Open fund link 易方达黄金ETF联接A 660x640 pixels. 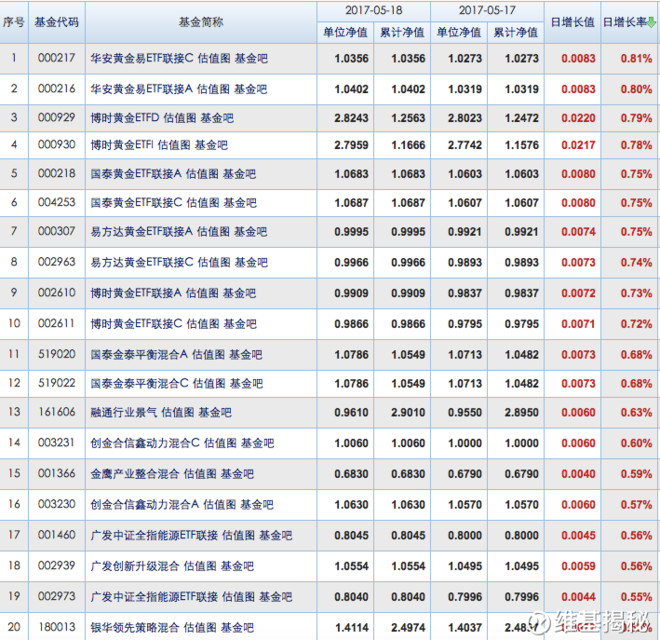click(141, 231)
